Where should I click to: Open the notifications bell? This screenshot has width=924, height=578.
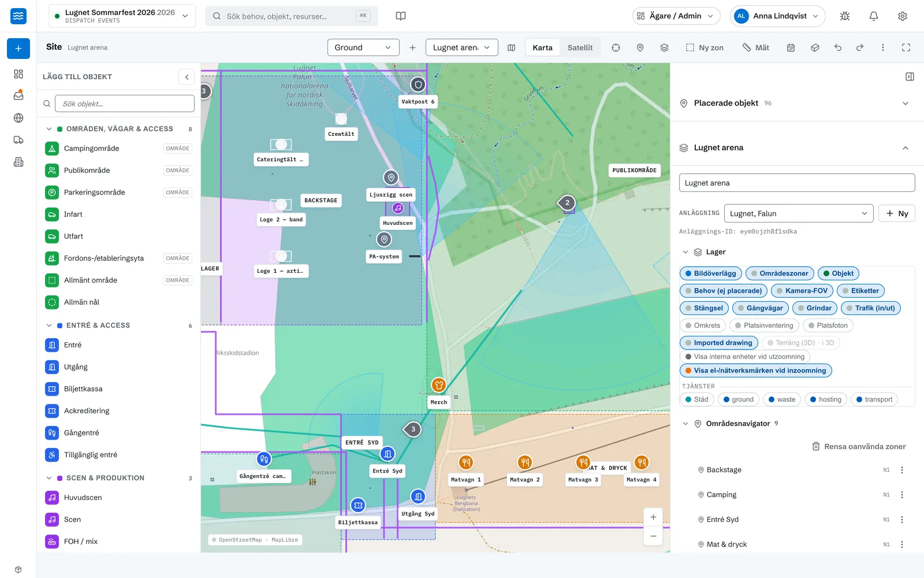874,16
